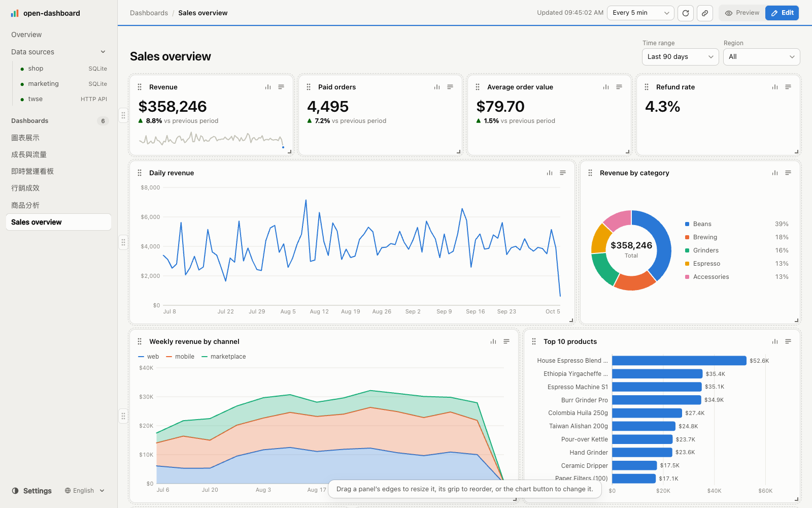Click the open-dashboard logo icon
The height and width of the screenshot is (508, 812).
pos(15,13)
